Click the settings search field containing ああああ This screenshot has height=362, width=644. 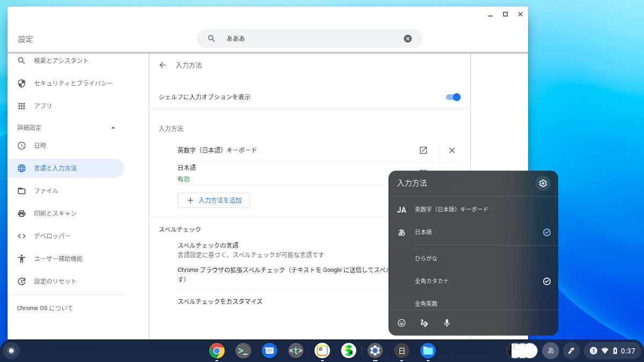310,38
